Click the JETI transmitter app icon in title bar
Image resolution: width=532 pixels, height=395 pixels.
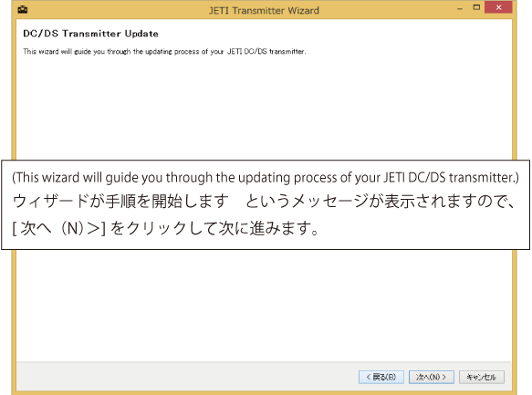[x=23, y=9]
